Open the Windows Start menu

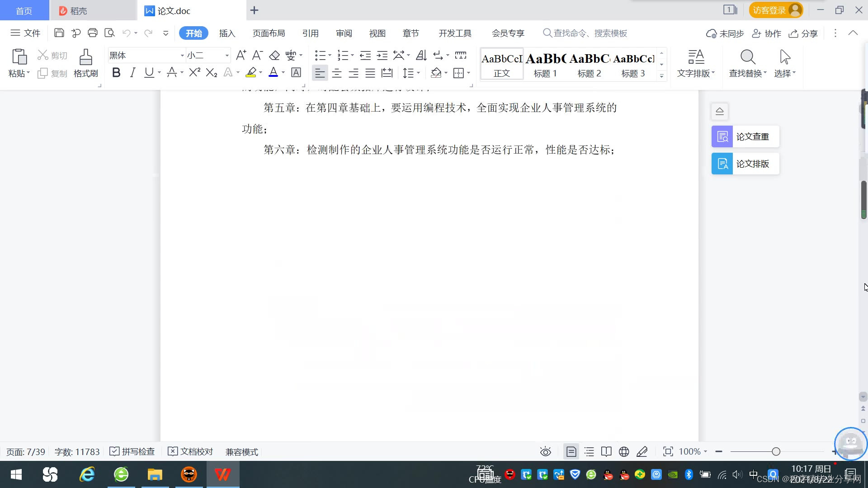point(16,474)
